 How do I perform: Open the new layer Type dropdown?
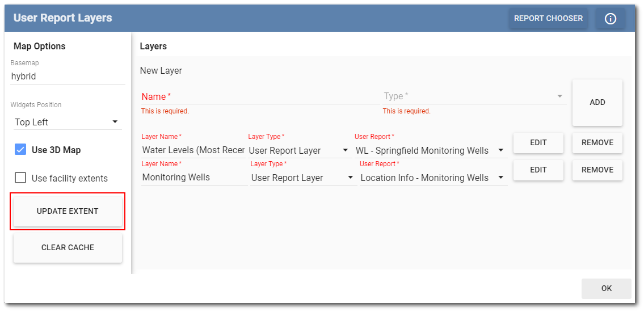pyautogui.click(x=474, y=96)
